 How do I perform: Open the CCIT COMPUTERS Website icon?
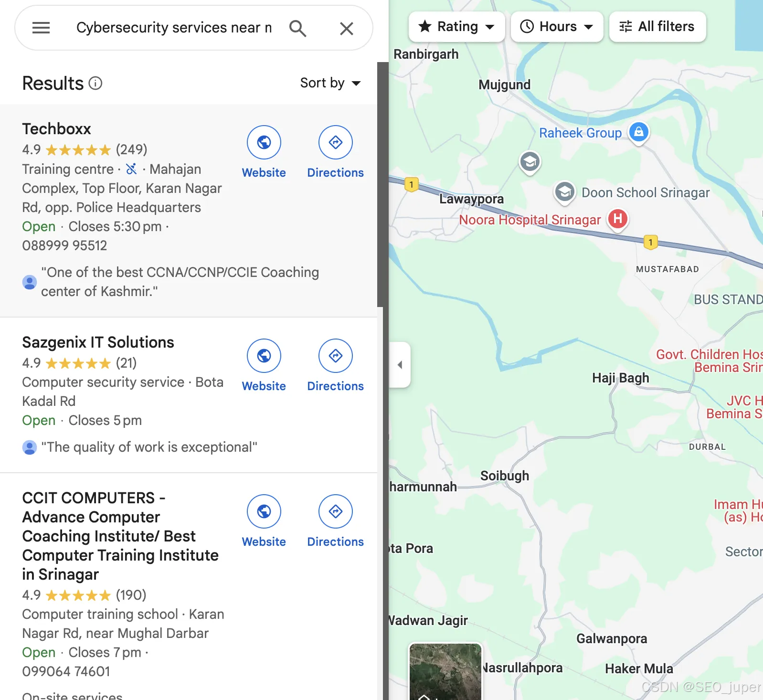(x=264, y=511)
